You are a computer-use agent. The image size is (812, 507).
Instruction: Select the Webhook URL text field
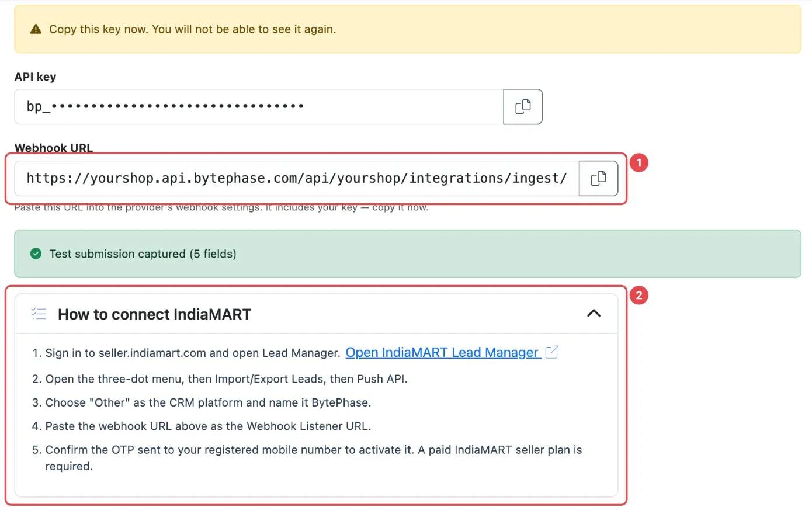(x=297, y=179)
